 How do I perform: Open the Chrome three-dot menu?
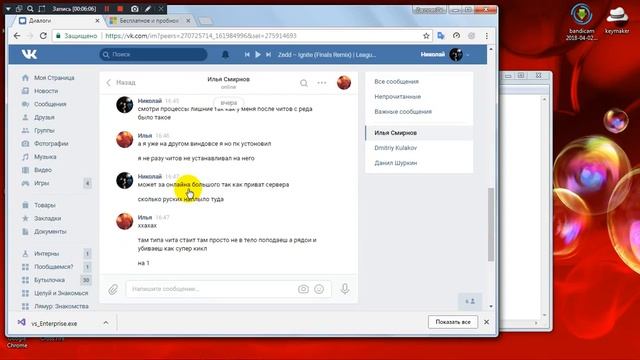pyautogui.click(x=487, y=36)
